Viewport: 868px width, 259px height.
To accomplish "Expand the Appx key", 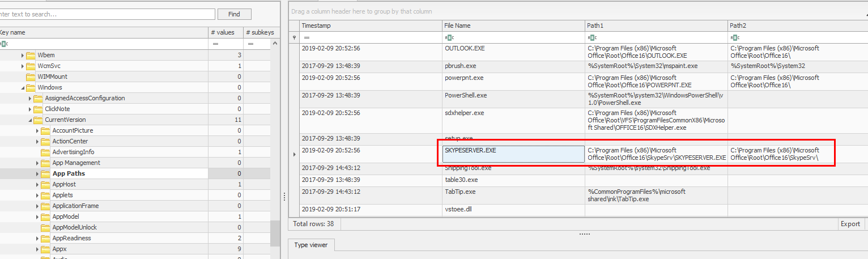I will pyautogui.click(x=37, y=249).
